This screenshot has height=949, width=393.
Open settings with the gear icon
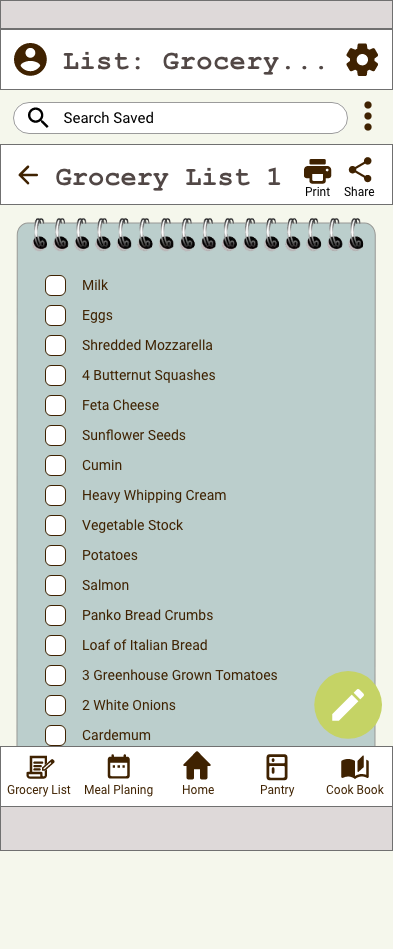click(362, 59)
